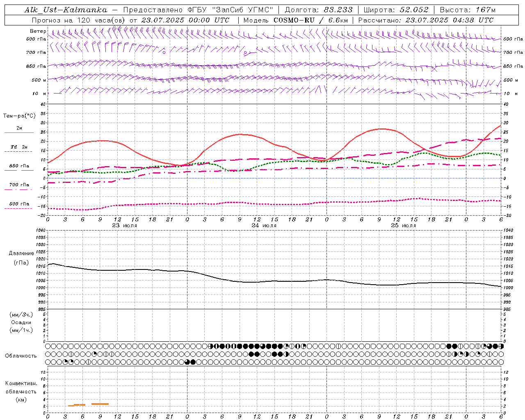Click the Td 2м legend entry
The width and height of the screenshot is (525, 420).
19,147
